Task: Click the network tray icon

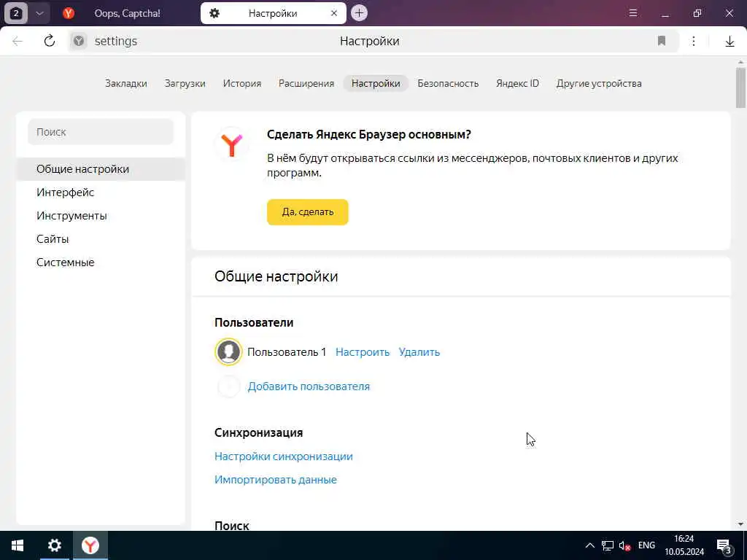Action: point(608,545)
